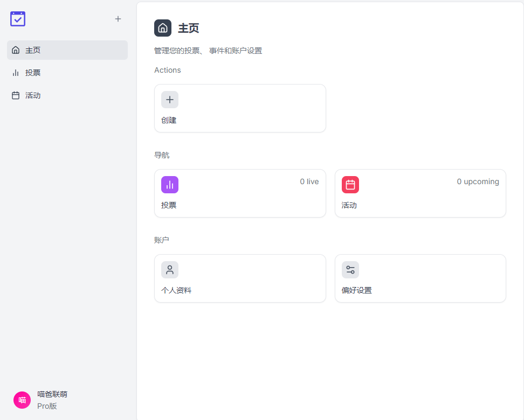Click the home icon beside 主页 in sidebar
Image resolution: width=524 pixels, height=420 pixels.
point(16,50)
